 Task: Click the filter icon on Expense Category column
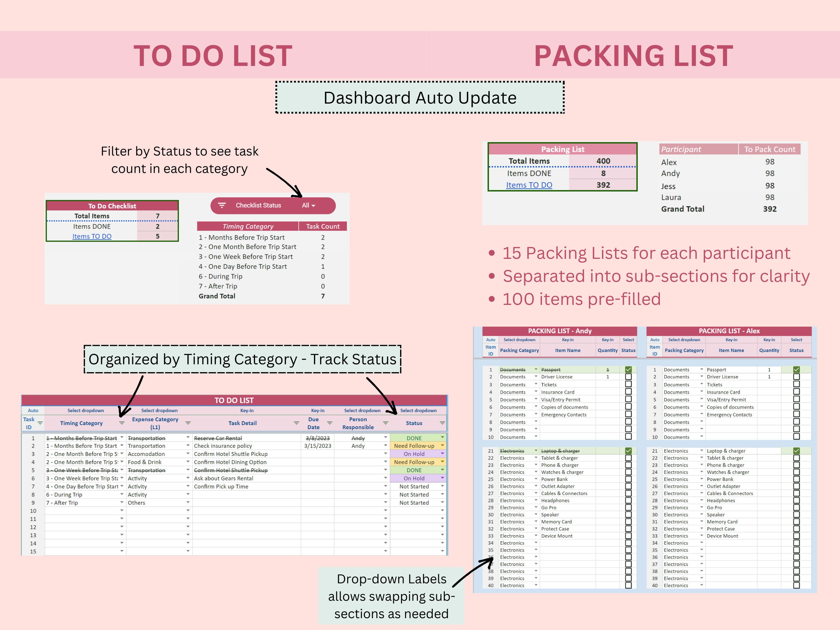[x=188, y=423]
